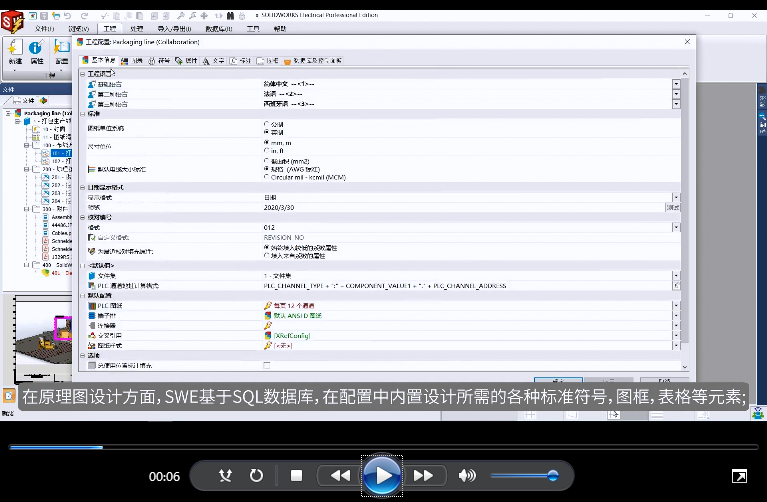Switch to the Text tab with 'A' icon
Image resolution: width=767 pixels, height=502 pixels.
(x=214, y=61)
